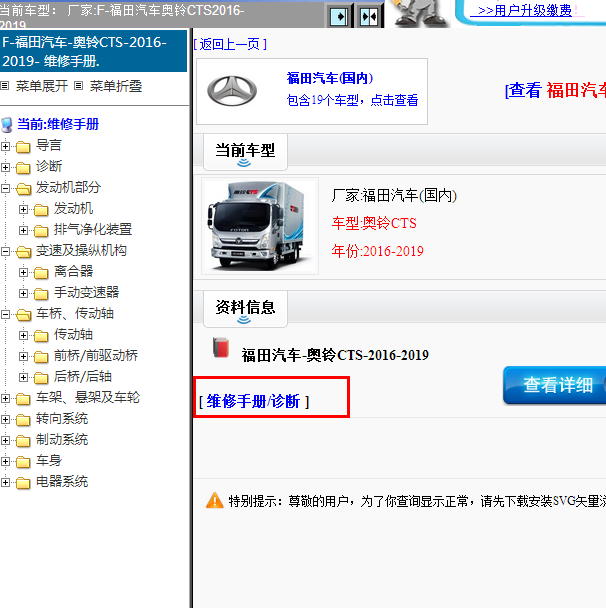Image resolution: width=606 pixels, height=608 pixels.
Task: Open the 维修手册/诊断 link
Action: pyautogui.click(x=254, y=401)
